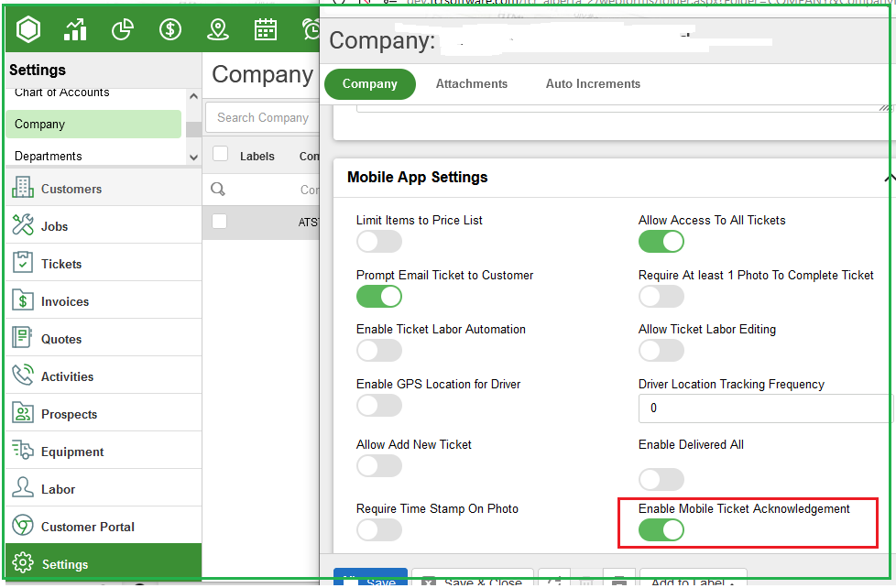The height and width of the screenshot is (588, 896).
Task: Open Quotes in the sidebar
Action: 104,338
